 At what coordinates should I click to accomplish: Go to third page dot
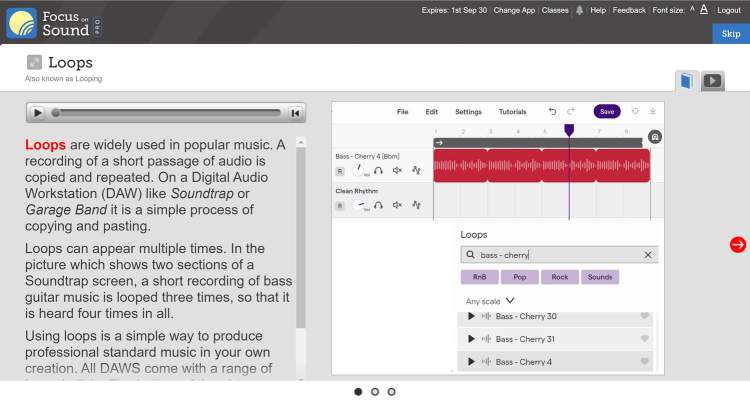click(391, 392)
